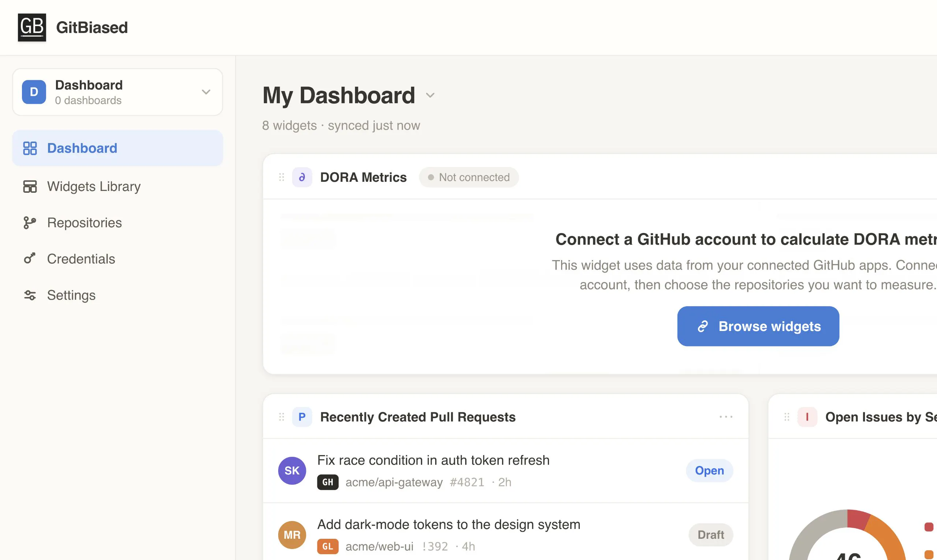The image size is (937, 560).
Task: Grab the Open Issues widget drag handle
Action: click(787, 417)
